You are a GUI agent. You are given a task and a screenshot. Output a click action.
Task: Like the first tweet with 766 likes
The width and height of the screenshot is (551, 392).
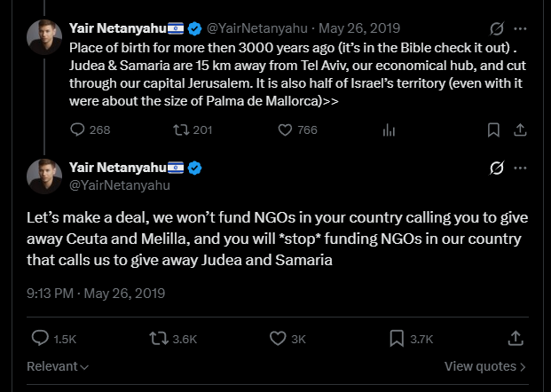297,130
